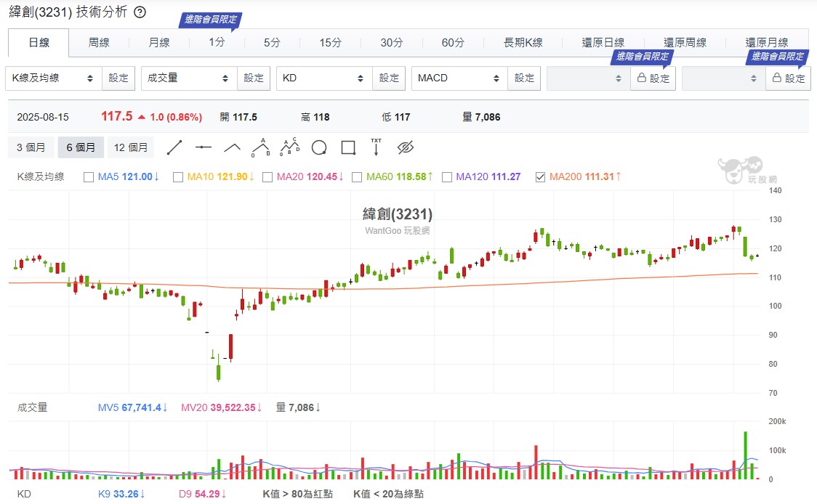
Task: Select the trend line drawing tool
Action: pyautogui.click(x=174, y=148)
